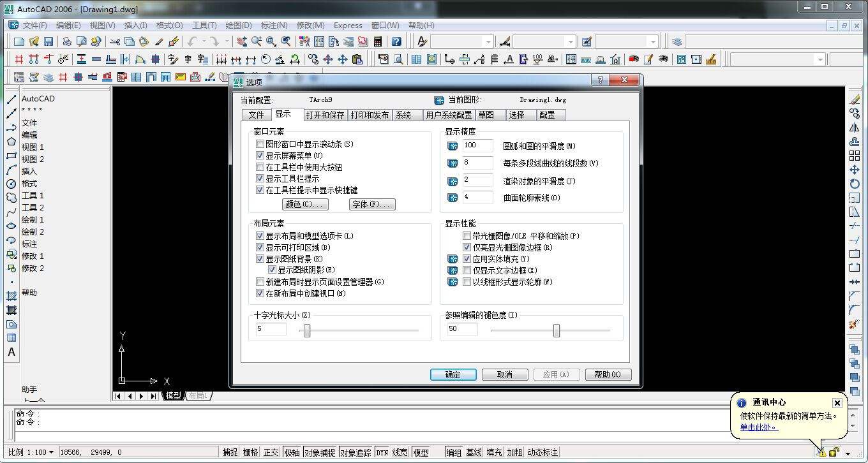Screen dimensions: 868x463
Task: Click the Cut scissors icon
Action: tap(115, 41)
